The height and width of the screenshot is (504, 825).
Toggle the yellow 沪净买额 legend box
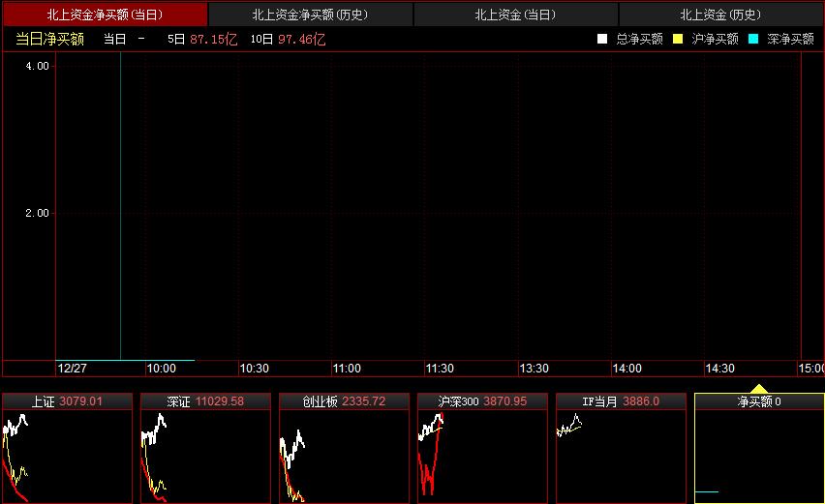click(x=678, y=40)
